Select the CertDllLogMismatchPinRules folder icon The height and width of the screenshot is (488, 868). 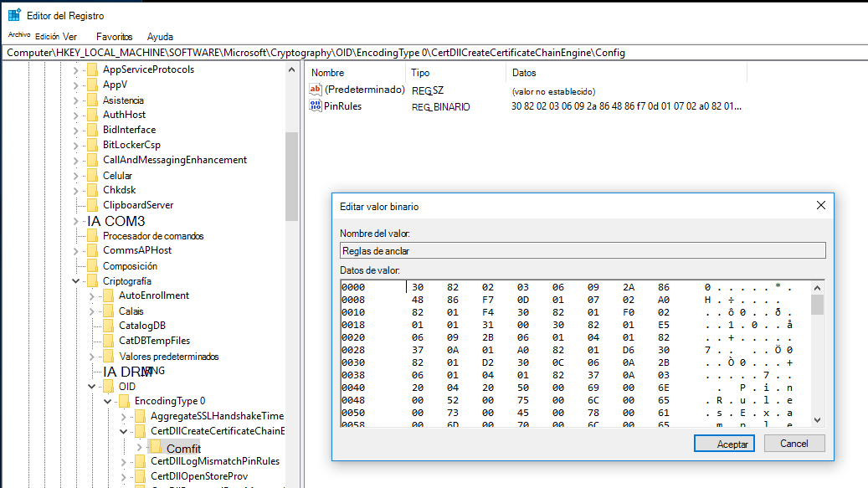click(141, 461)
